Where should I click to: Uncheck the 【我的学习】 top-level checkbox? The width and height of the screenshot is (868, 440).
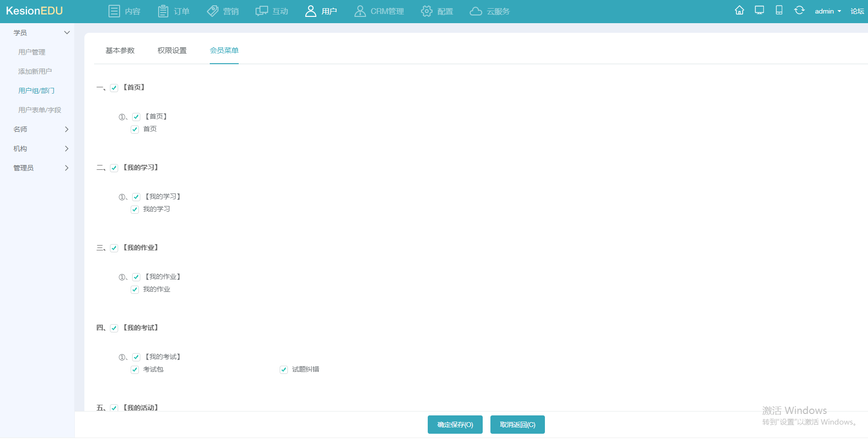click(114, 168)
